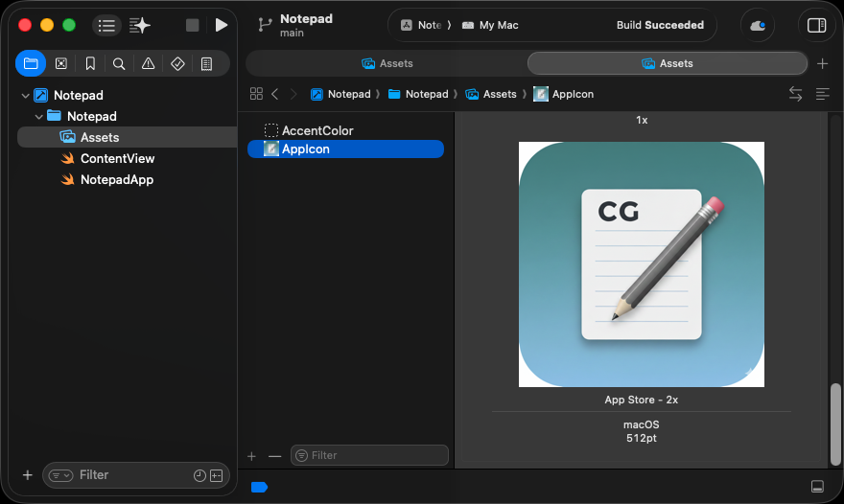Toggle the inspector panel on the right
Image resolution: width=844 pixels, height=504 pixels.
pos(816,25)
